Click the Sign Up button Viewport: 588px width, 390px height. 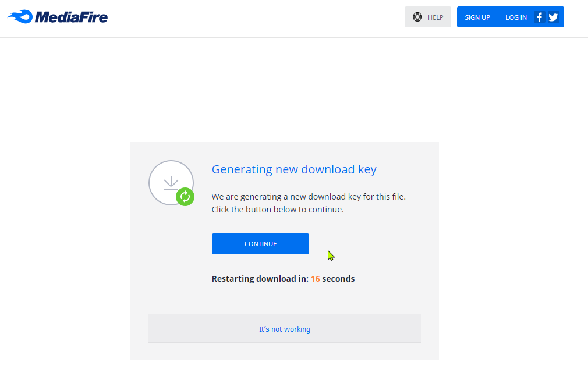click(477, 17)
